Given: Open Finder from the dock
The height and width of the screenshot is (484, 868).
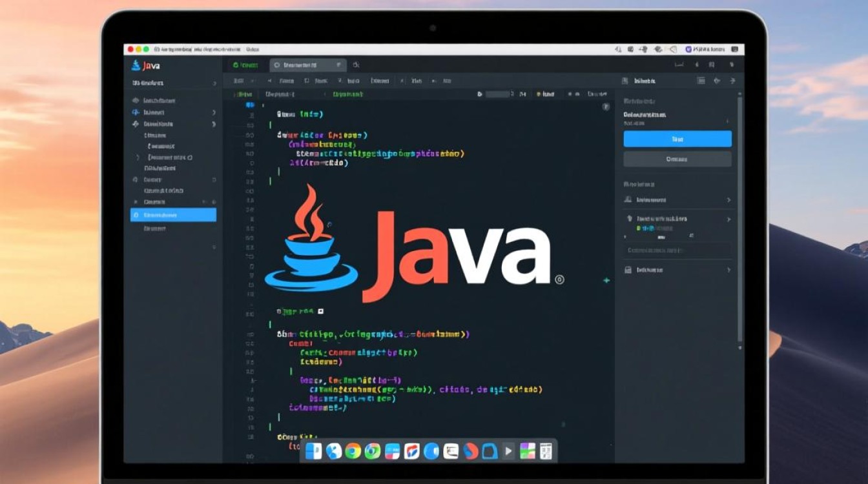Looking at the screenshot, I should (315, 451).
